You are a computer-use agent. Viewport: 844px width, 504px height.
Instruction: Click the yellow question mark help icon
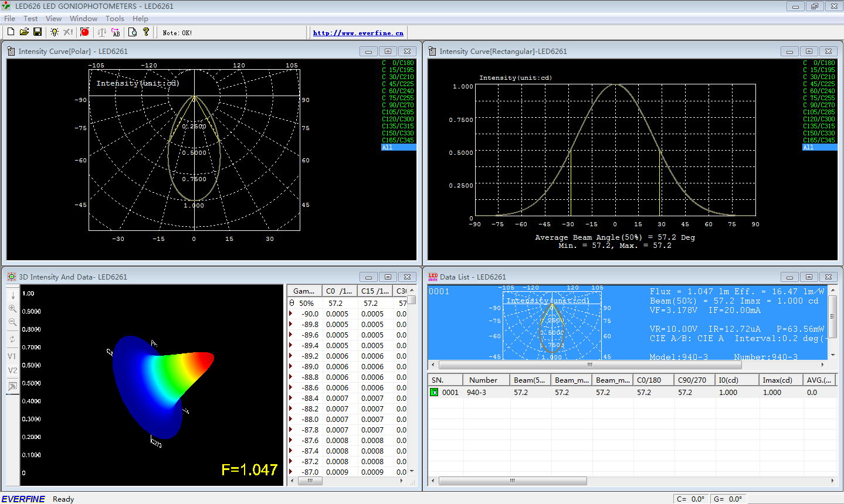coord(146,32)
